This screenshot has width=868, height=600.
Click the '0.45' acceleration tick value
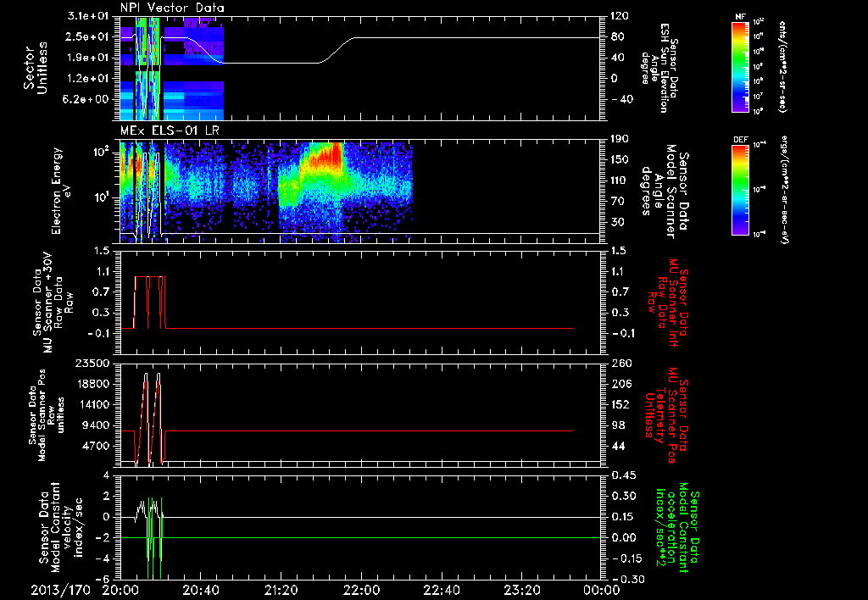pos(623,475)
